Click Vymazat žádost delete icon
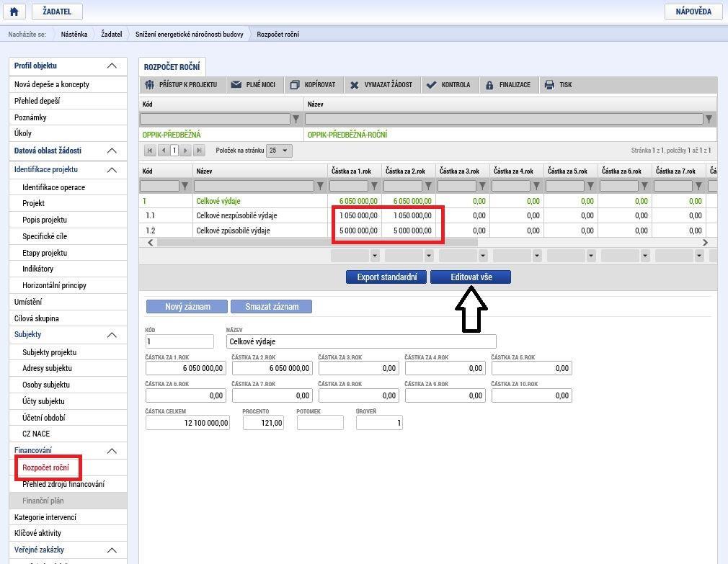728x564 pixels. (354, 85)
